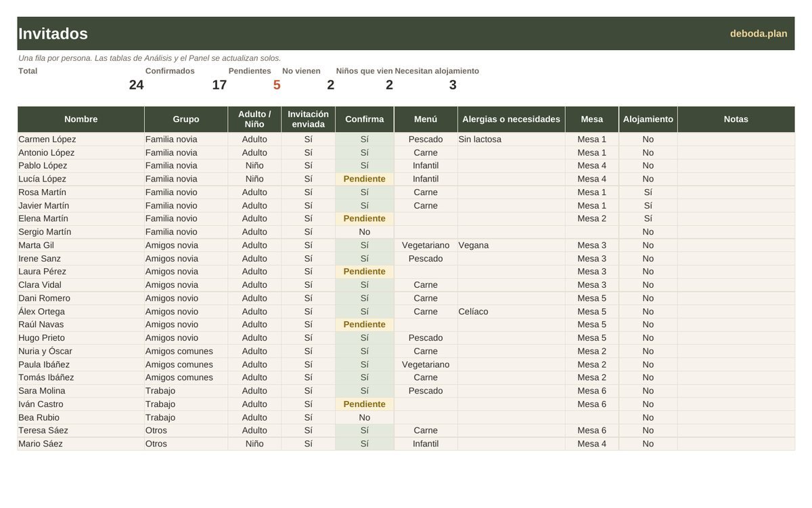The height and width of the screenshot is (508, 812).
Task: Select the Carmen López name cell
Action: click(81, 140)
